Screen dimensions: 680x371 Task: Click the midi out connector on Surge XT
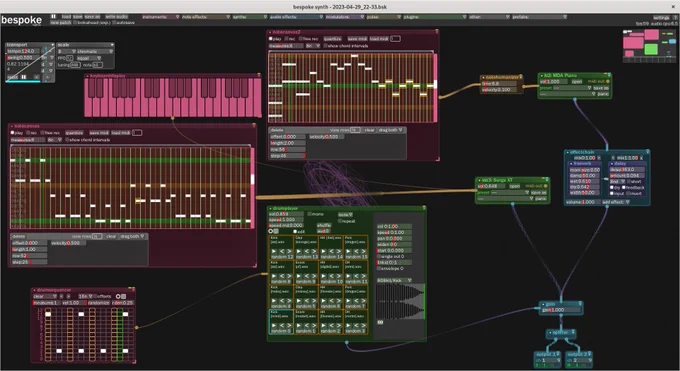[x=545, y=186]
